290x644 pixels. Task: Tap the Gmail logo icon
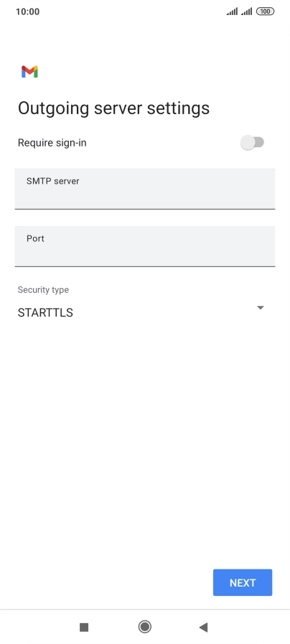[29, 72]
